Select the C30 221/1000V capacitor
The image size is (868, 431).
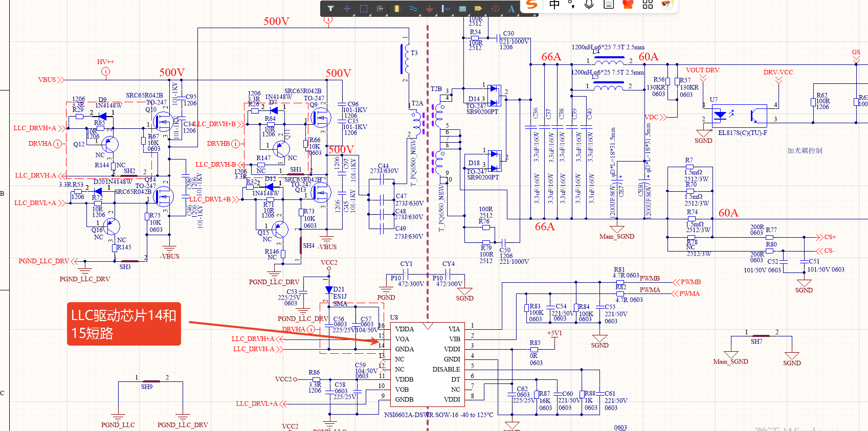[x=498, y=38]
